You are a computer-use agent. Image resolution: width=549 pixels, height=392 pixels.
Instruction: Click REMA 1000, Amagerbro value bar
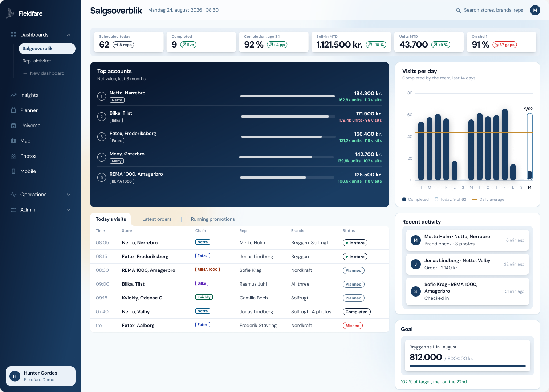(287, 177)
